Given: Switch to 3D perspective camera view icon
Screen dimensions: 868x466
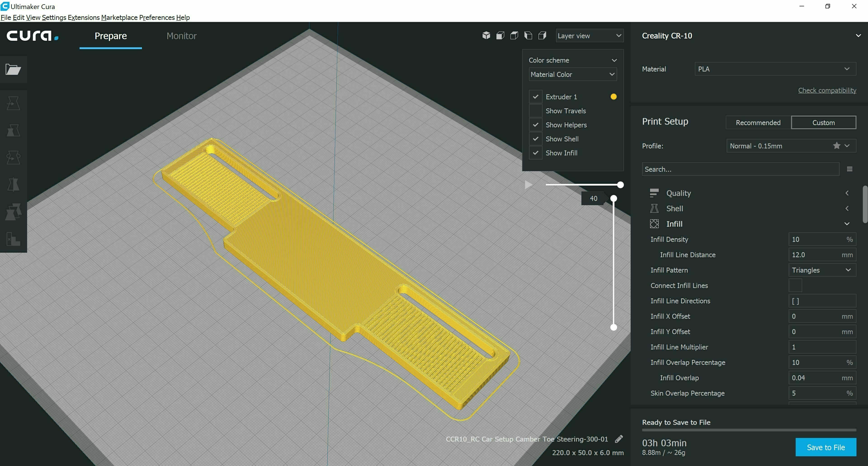Looking at the screenshot, I should click(x=486, y=36).
